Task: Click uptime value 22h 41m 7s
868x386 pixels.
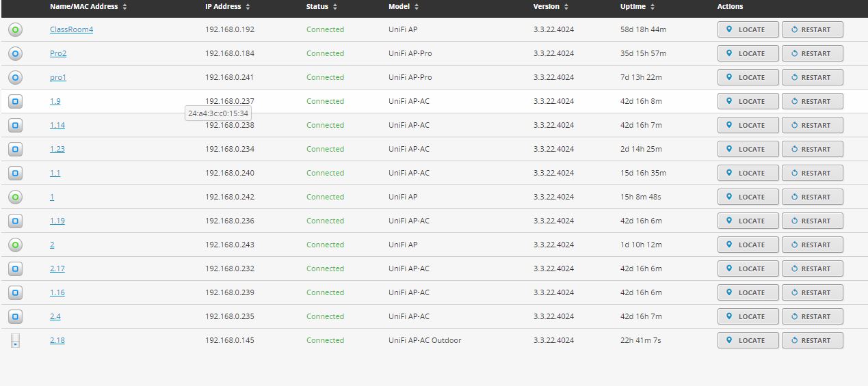Action: click(x=642, y=341)
